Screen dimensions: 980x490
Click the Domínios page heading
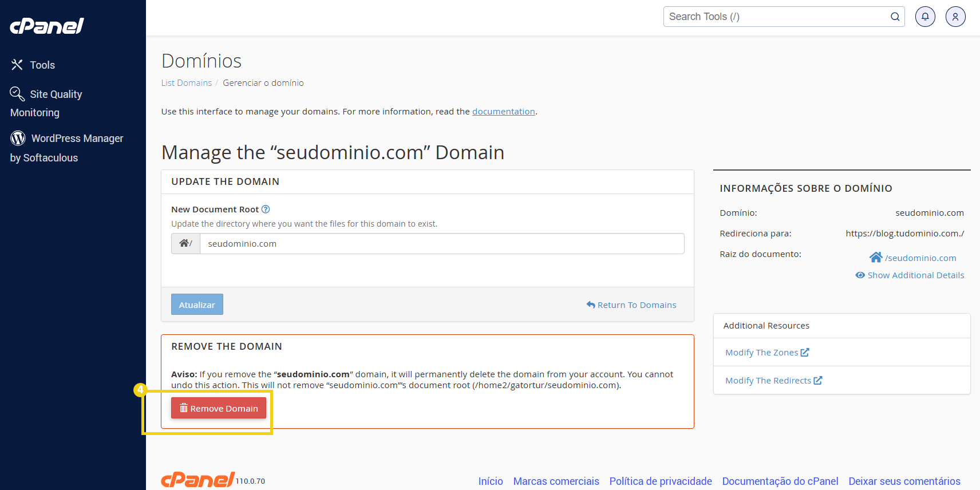[201, 61]
